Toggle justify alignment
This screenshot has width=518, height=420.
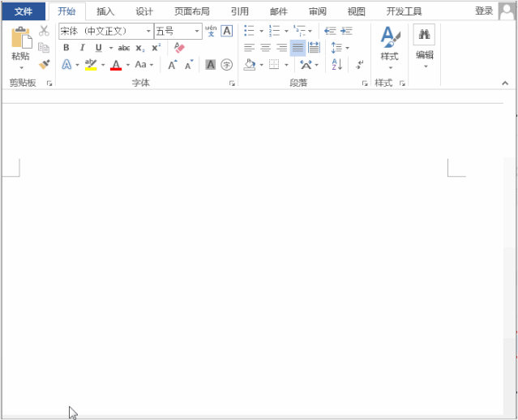(x=298, y=48)
